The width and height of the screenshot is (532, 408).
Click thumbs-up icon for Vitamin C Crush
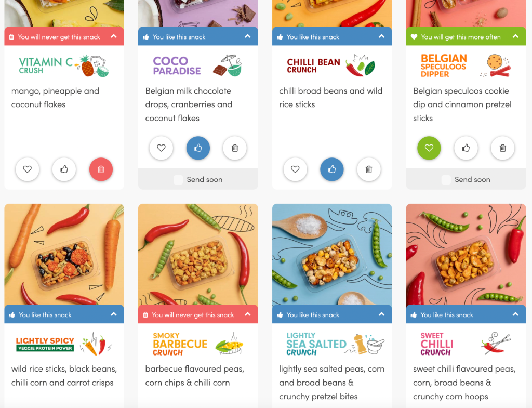coord(64,169)
